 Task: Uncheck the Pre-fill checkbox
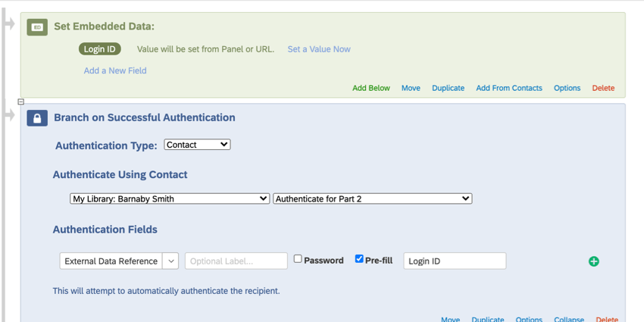[x=359, y=259]
